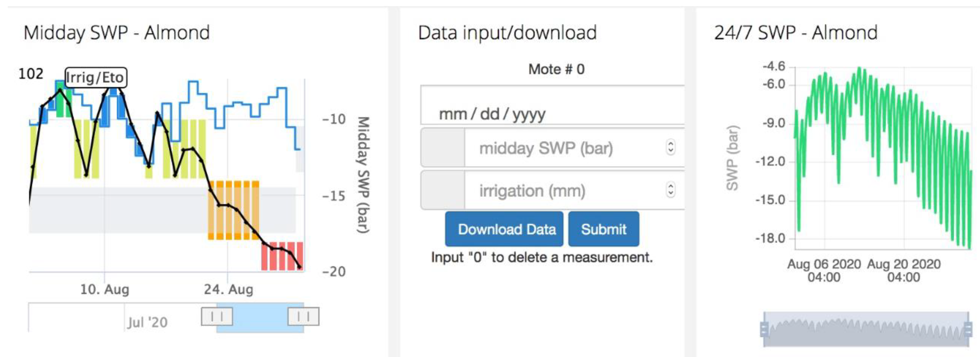Click the irrigation stepper arrows
The height and width of the screenshot is (357, 980).
tap(670, 190)
